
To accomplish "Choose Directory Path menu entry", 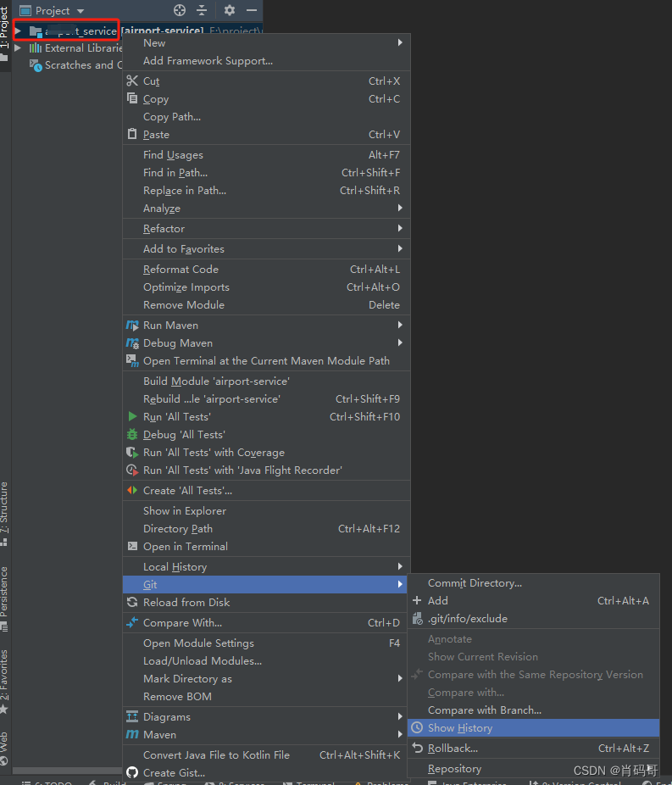I will click(x=267, y=529).
